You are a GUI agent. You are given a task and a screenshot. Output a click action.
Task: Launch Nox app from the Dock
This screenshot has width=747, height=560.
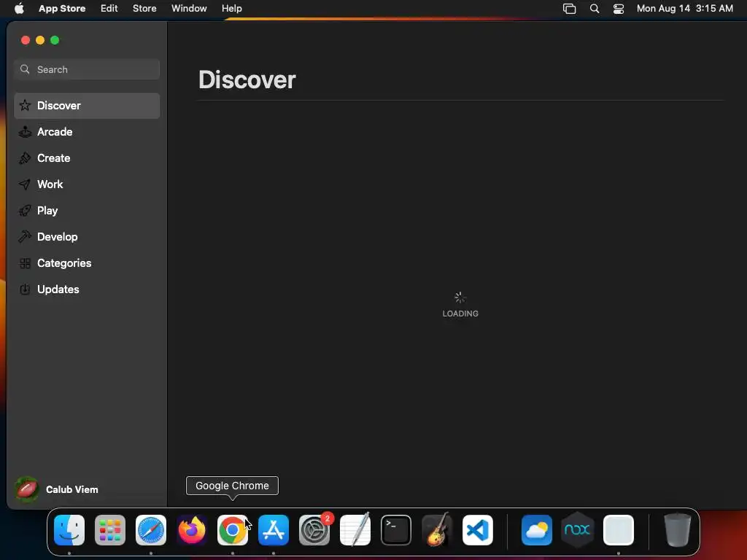[578, 530]
